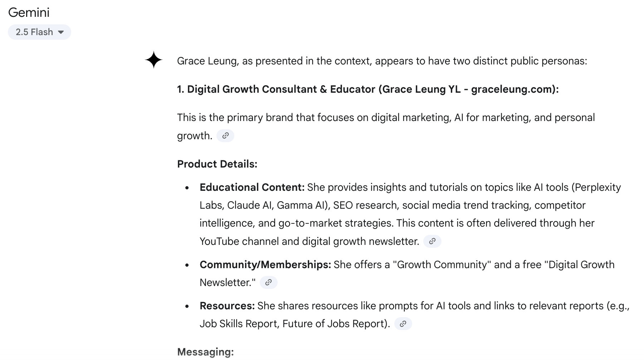This screenshot has width=644, height=363.
Task: Click the "Educational Content:" bold label
Action: (x=252, y=187)
